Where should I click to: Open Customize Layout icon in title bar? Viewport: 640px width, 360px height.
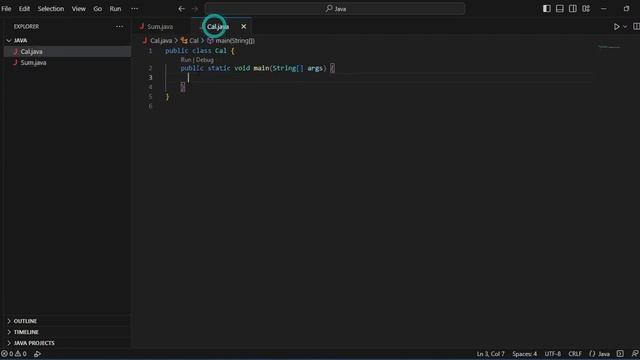tap(586, 9)
